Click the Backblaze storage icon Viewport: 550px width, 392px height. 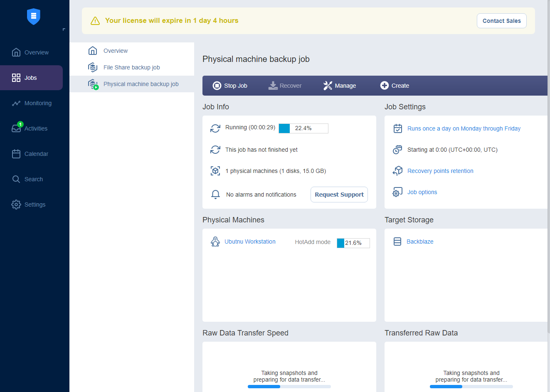(397, 242)
